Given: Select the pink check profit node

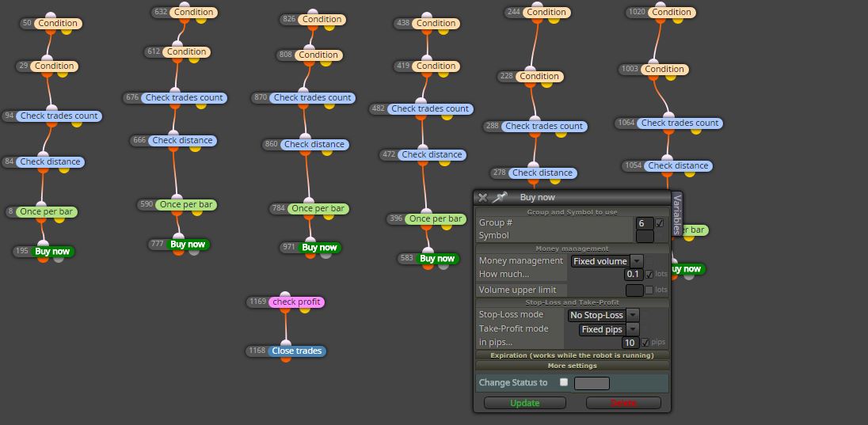Looking at the screenshot, I should 297,302.
